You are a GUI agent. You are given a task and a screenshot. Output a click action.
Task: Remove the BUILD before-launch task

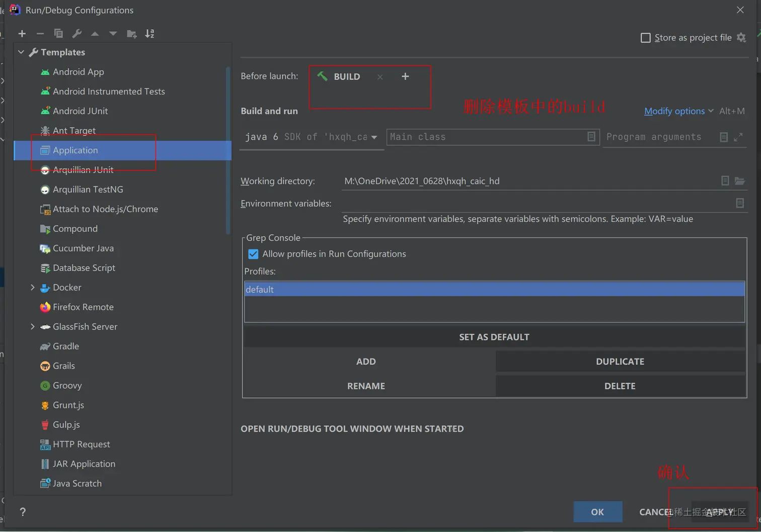380,77
